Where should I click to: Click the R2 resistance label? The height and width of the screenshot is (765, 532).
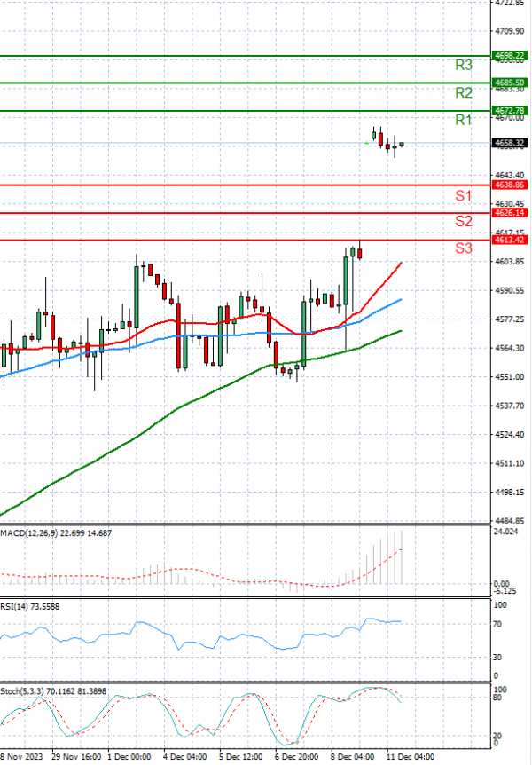(463, 92)
